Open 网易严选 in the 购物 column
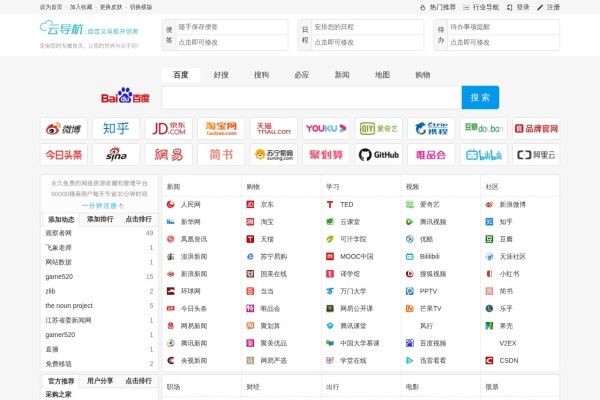The image size is (600, 400). (274, 360)
